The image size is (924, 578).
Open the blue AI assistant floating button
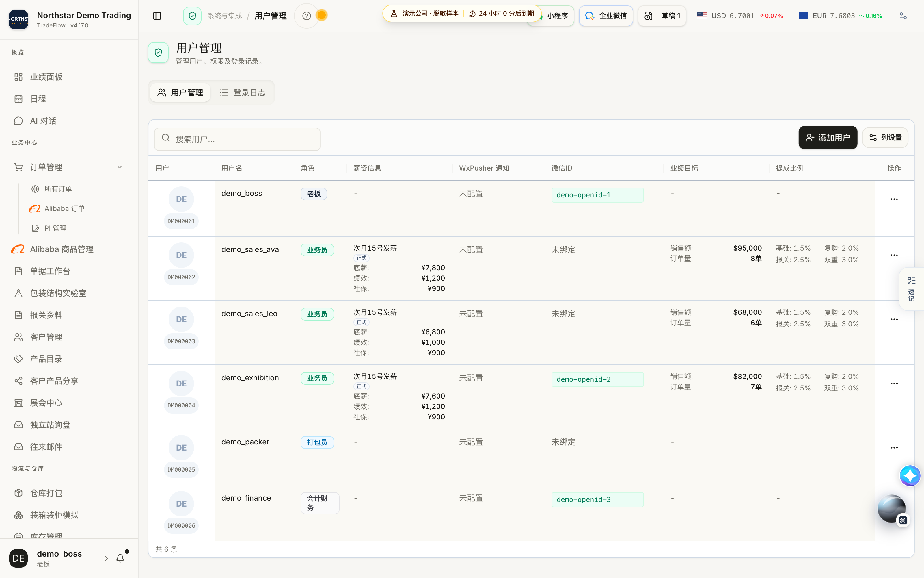click(x=910, y=476)
